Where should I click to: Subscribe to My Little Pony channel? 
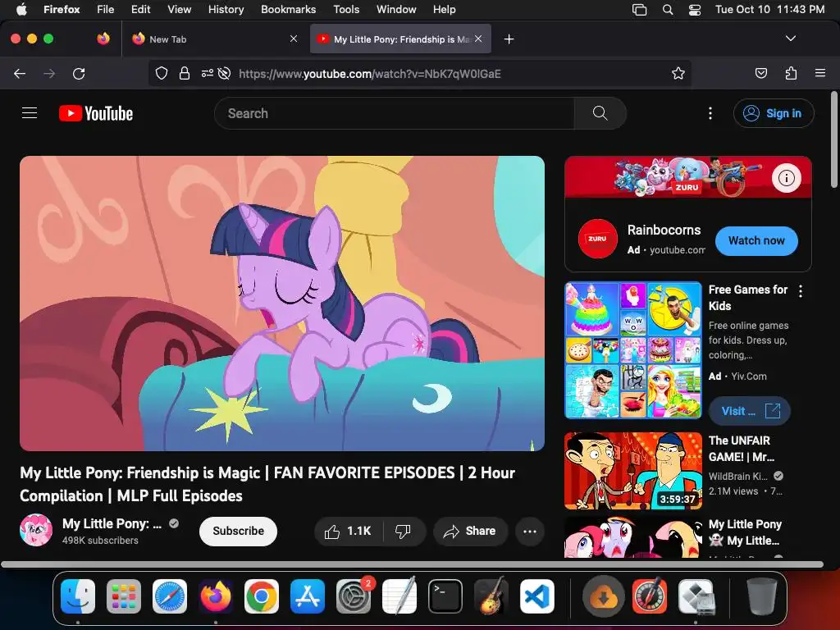238,531
